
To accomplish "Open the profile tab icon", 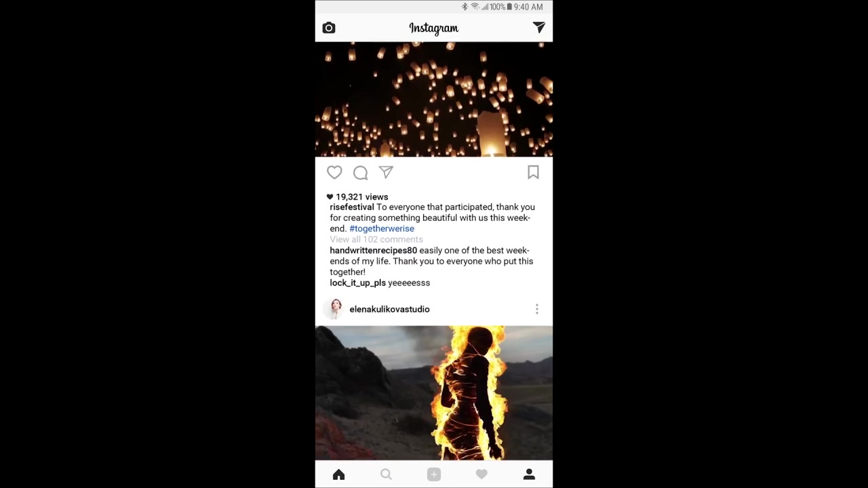I will [x=529, y=475].
